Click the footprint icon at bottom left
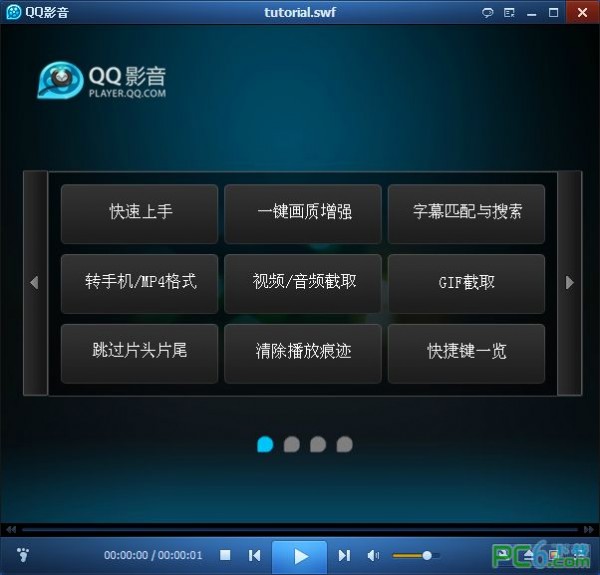Image resolution: width=600 pixels, height=575 pixels. (x=23, y=555)
